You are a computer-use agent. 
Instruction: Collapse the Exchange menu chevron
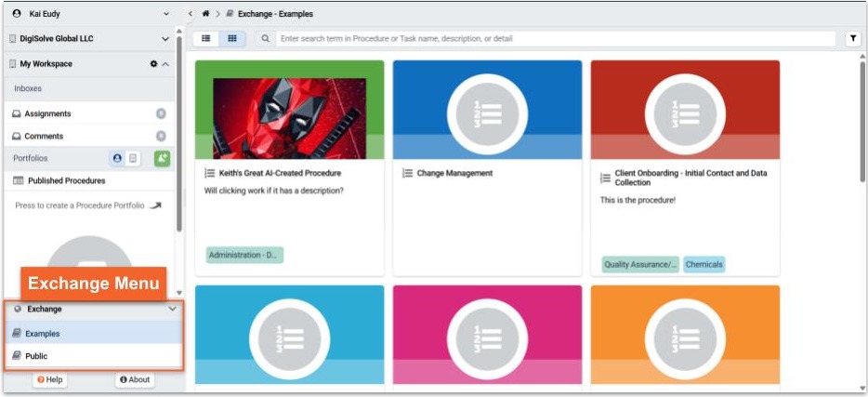tap(173, 309)
